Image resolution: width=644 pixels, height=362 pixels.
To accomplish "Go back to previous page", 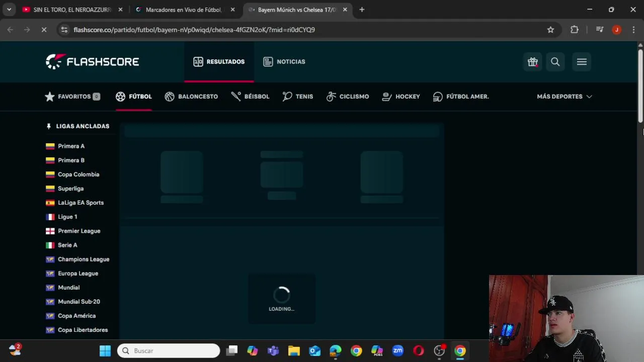I will [10, 30].
